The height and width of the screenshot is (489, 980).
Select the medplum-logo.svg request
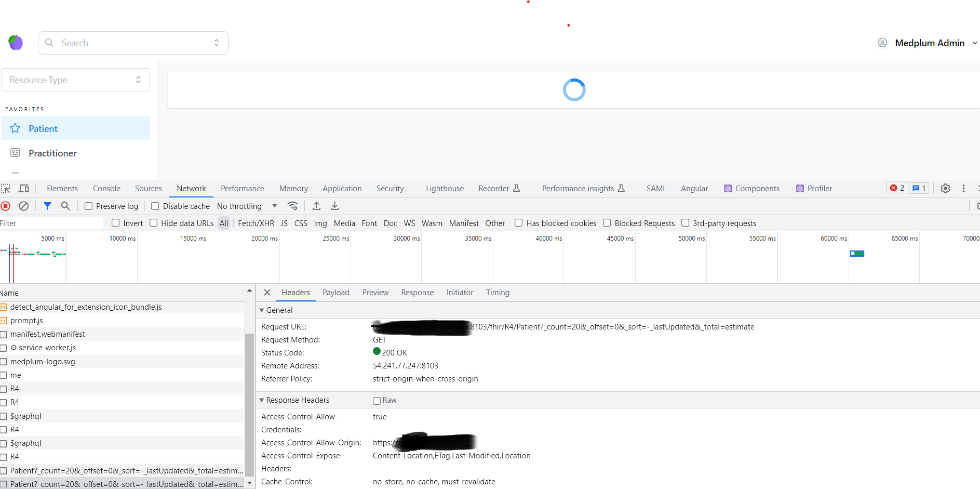point(43,361)
